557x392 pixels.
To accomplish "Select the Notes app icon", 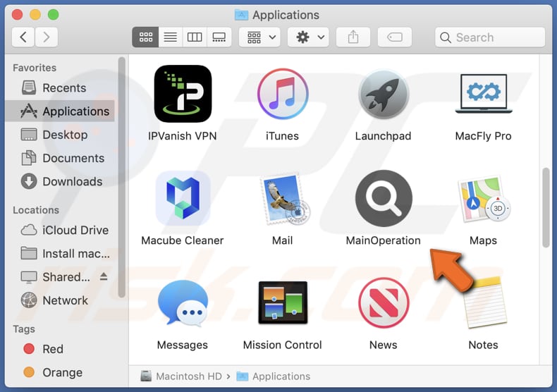I will pyautogui.click(x=485, y=303).
